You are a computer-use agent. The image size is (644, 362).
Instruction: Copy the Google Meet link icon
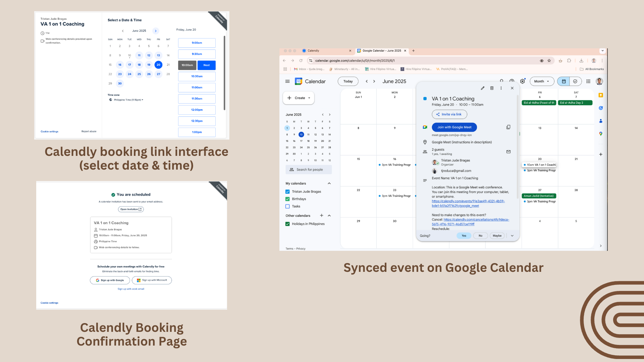pos(508,127)
